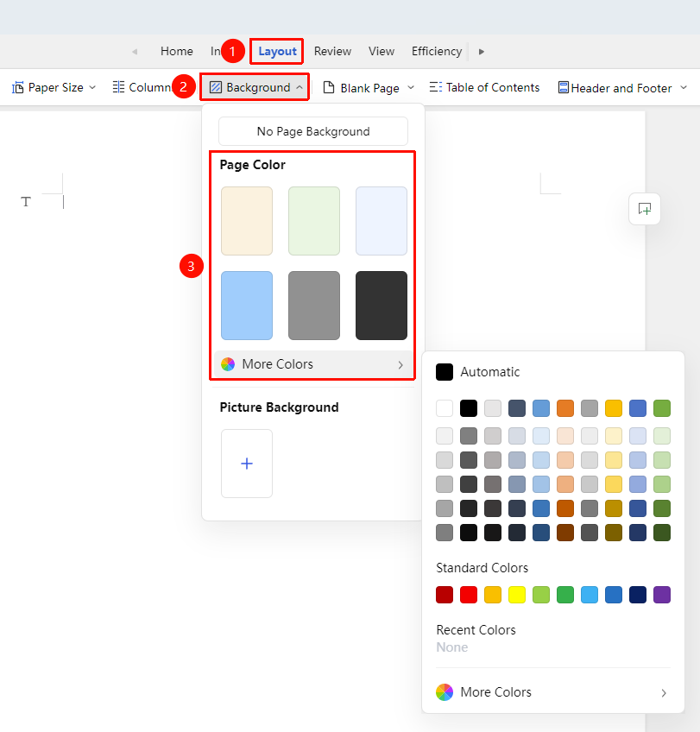The height and width of the screenshot is (732, 700).
Task: Pick the white swatch in palette top row
Action: [x=445, y=408]
